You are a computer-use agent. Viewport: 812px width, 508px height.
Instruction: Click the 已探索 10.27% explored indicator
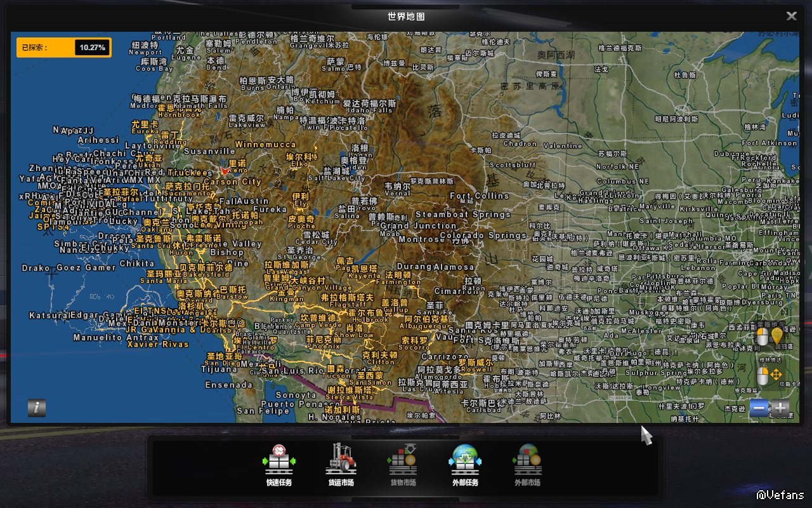point(64,48)
